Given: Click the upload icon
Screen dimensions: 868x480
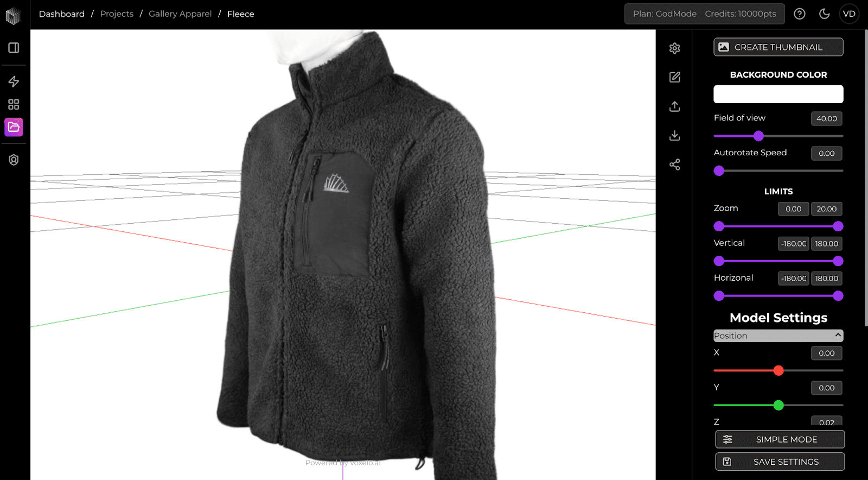Looking at the screenshot, I should point(674,106).
